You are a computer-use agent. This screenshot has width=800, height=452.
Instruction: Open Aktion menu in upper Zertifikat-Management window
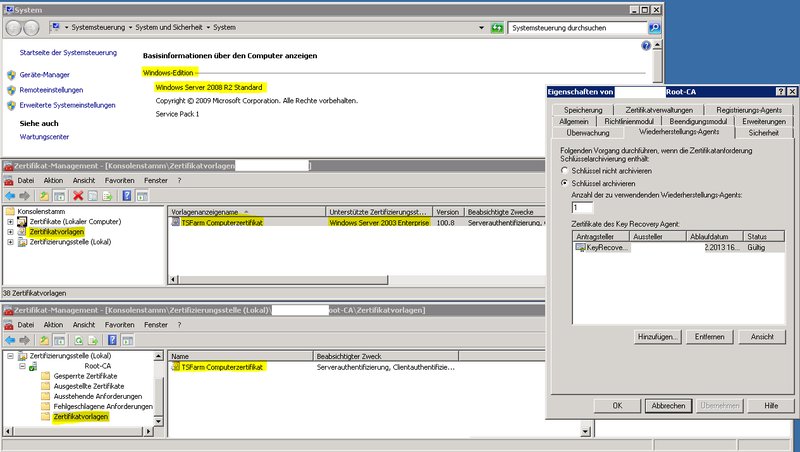tap(53, 181)
